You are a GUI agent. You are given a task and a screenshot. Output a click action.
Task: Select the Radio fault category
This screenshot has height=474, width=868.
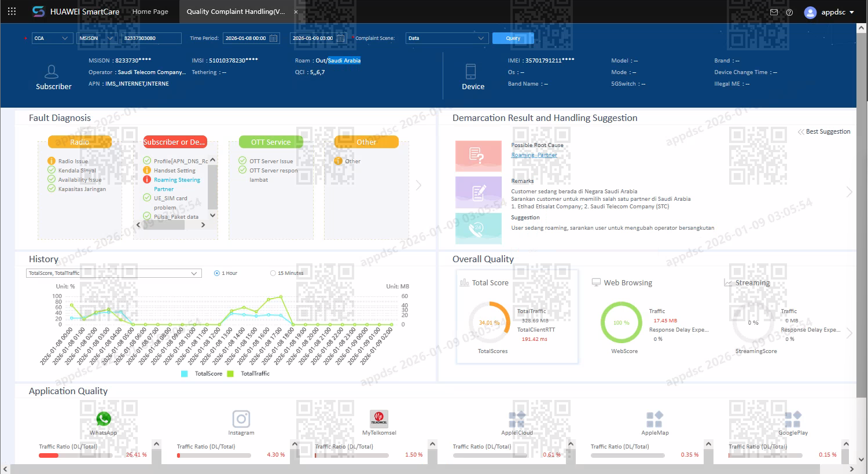coord(80,142)
